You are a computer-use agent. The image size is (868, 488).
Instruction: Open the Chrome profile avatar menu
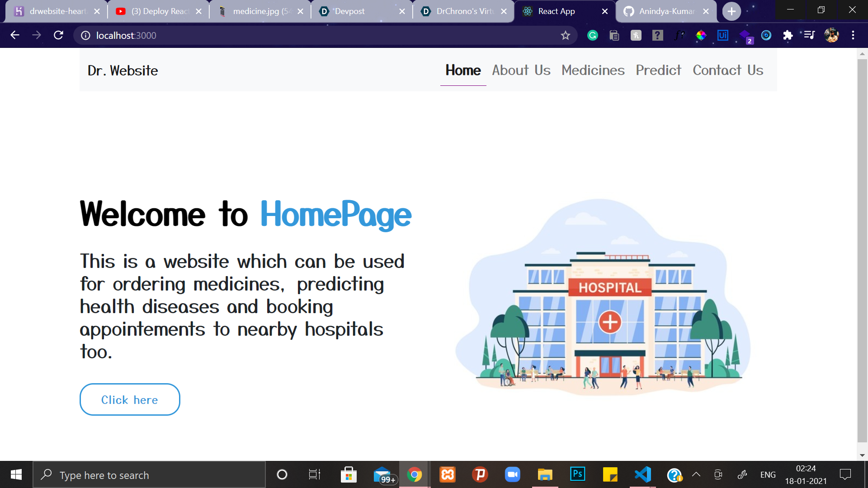click(831, 35)
